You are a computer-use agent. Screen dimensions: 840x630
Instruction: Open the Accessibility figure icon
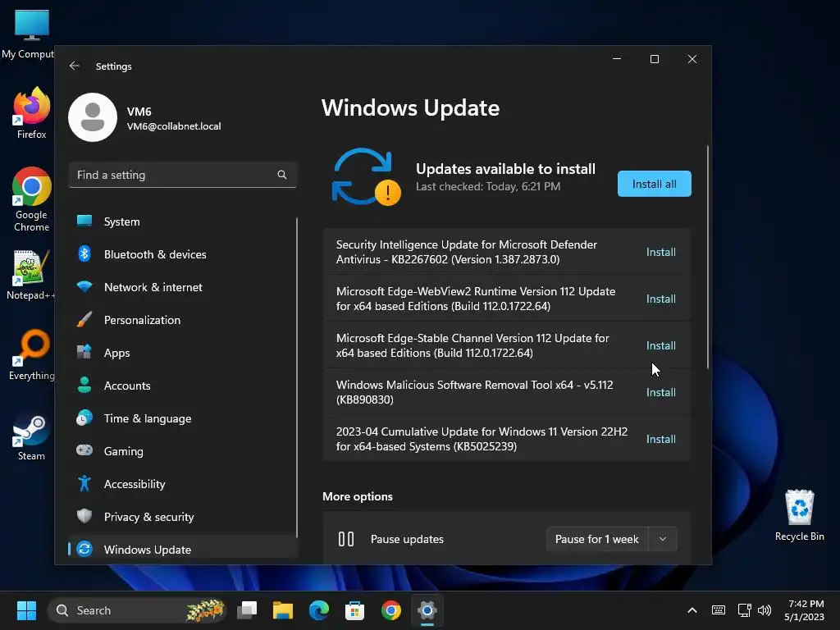pos(84,483)
